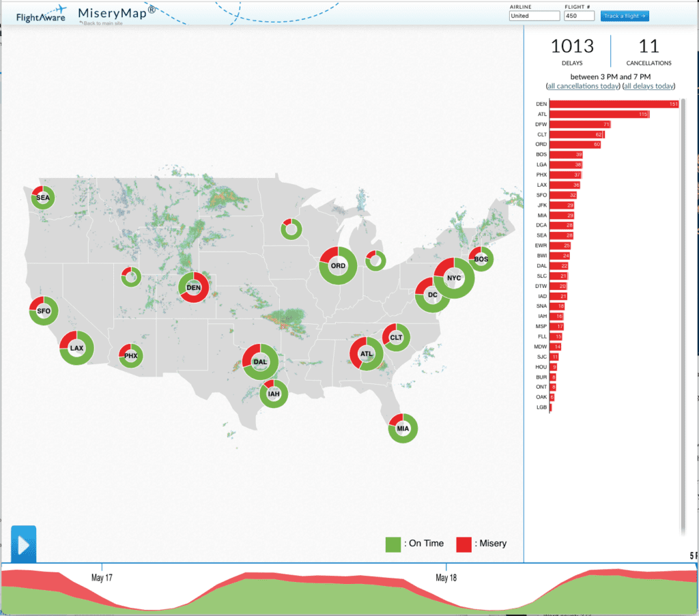Viewport: 699px width, 616px height.
Task: Click the Track a flight button
Action: [625, 15]
